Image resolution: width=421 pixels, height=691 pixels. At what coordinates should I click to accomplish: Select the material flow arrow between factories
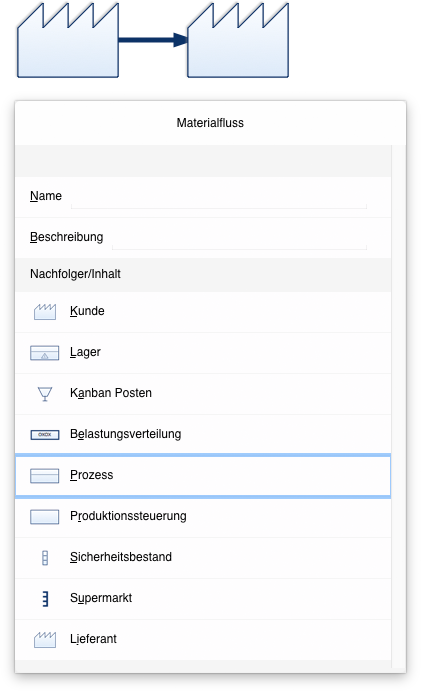tap(153, 40)
